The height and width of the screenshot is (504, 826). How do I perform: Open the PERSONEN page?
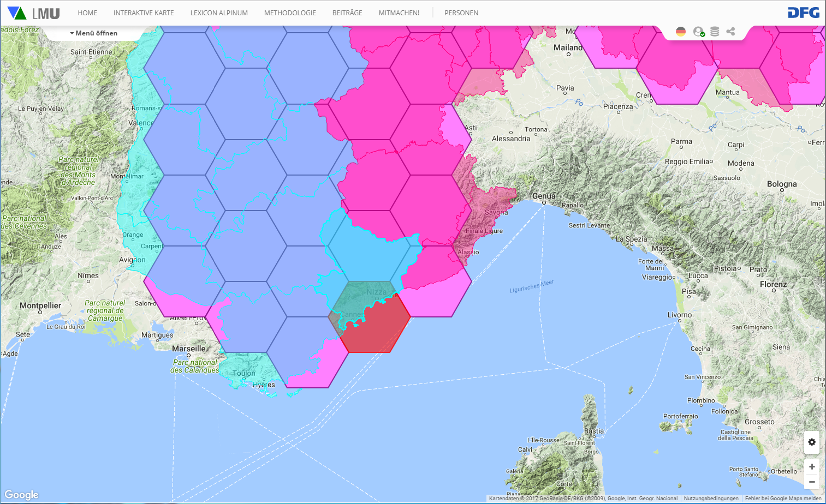(x=461, y=13)
